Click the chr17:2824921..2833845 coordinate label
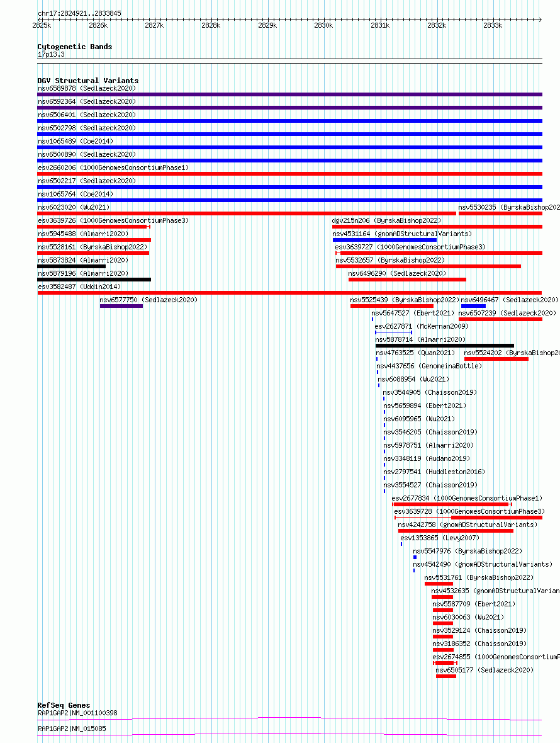 (79, 13)
